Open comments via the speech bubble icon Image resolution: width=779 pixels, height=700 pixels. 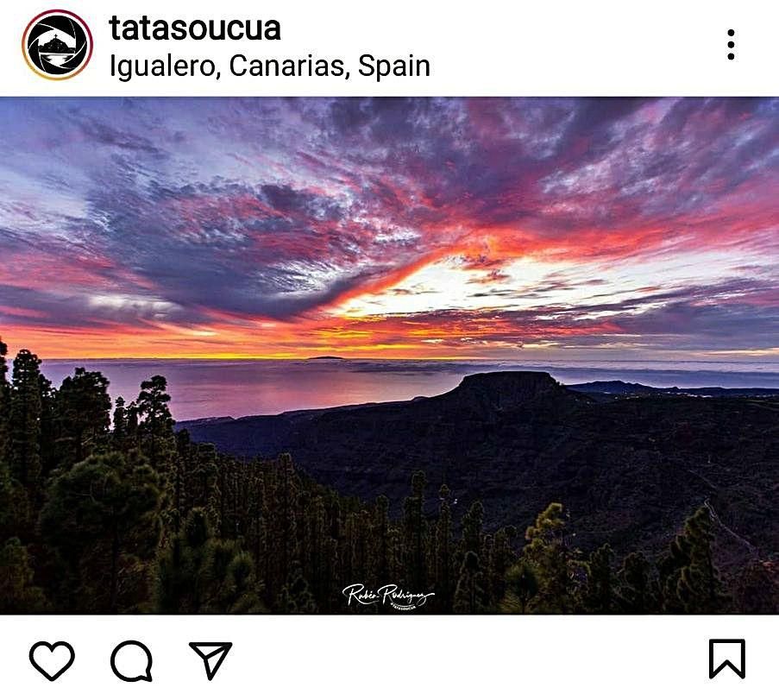pos(131,660)
